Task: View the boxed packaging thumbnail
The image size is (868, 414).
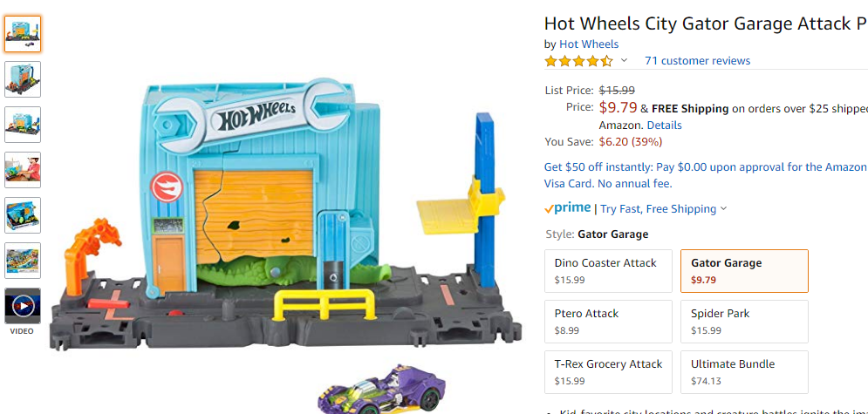Action: tap(23, 215)
